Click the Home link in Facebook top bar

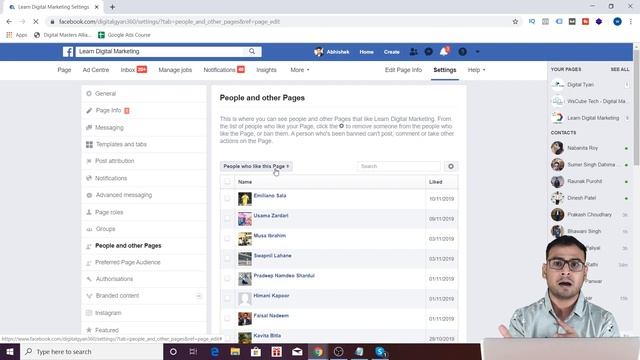(366, 52)
